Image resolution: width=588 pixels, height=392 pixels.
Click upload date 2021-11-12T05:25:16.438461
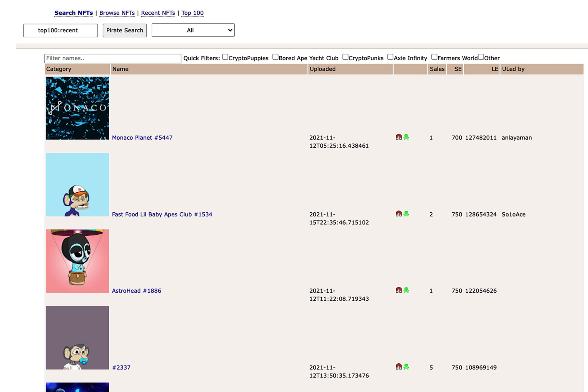coord(339,142)
